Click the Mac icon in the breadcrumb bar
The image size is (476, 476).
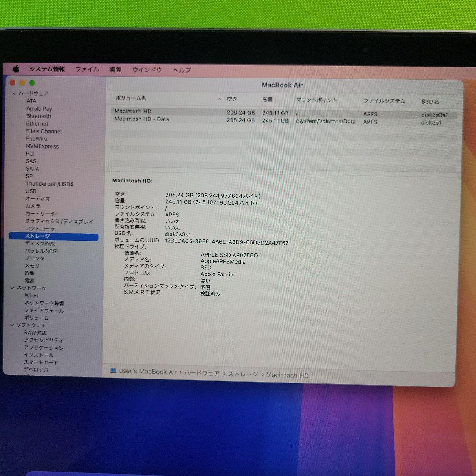tap(114, 375)
